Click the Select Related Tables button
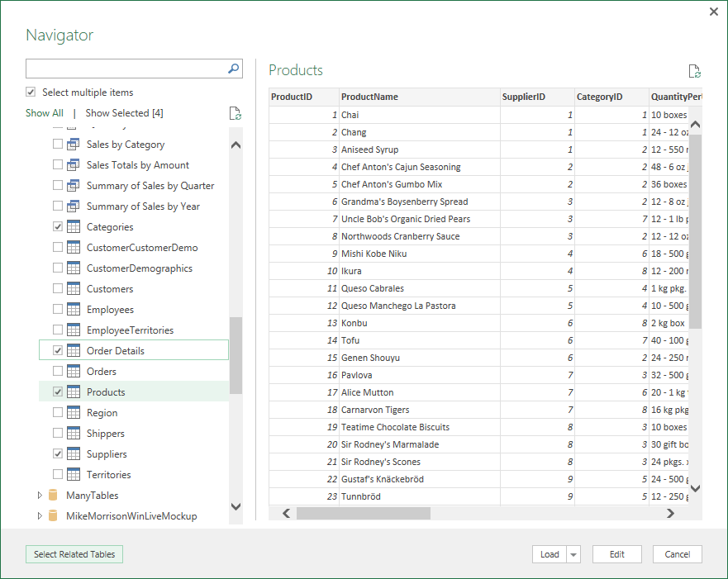The image size is (728, 579). point(74,555)
